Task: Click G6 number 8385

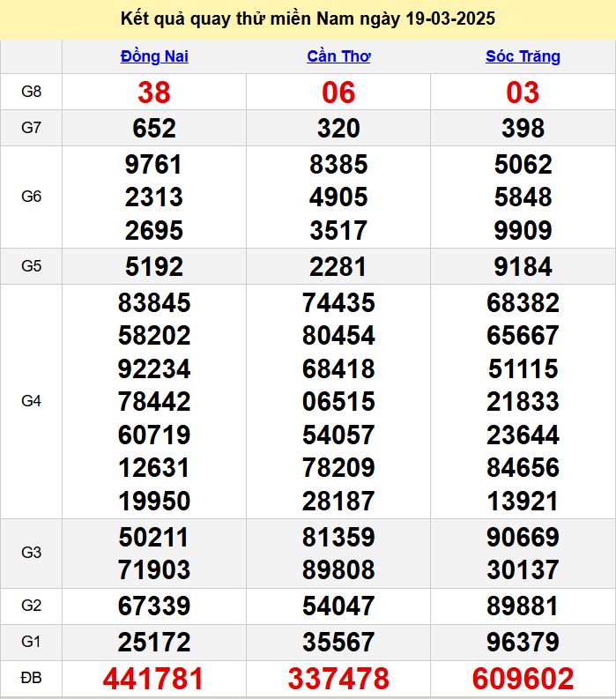Action: 338,165
